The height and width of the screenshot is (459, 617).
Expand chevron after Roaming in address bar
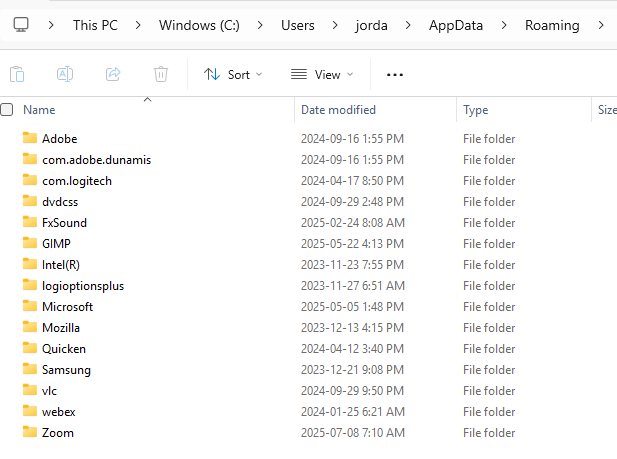[601, 24]
